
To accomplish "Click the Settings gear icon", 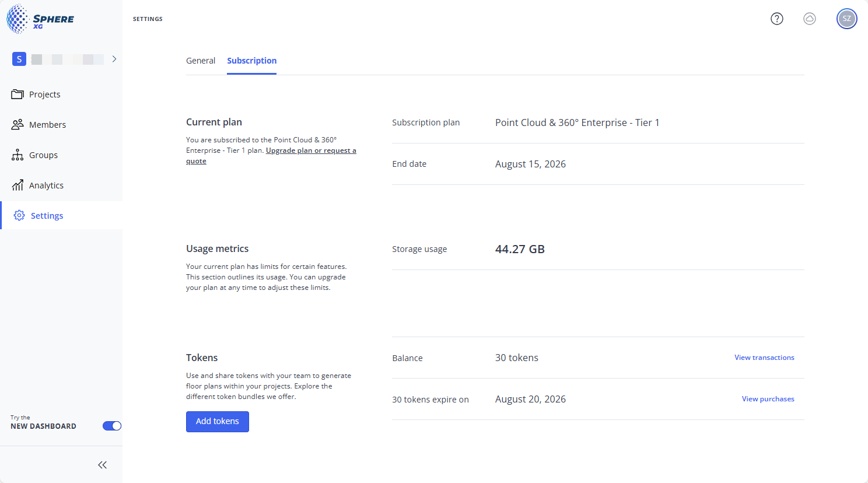I will pos(19,216).
